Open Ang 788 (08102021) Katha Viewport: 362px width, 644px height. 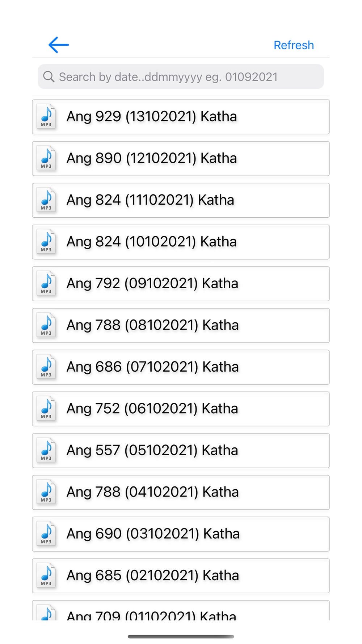(181, 325)
